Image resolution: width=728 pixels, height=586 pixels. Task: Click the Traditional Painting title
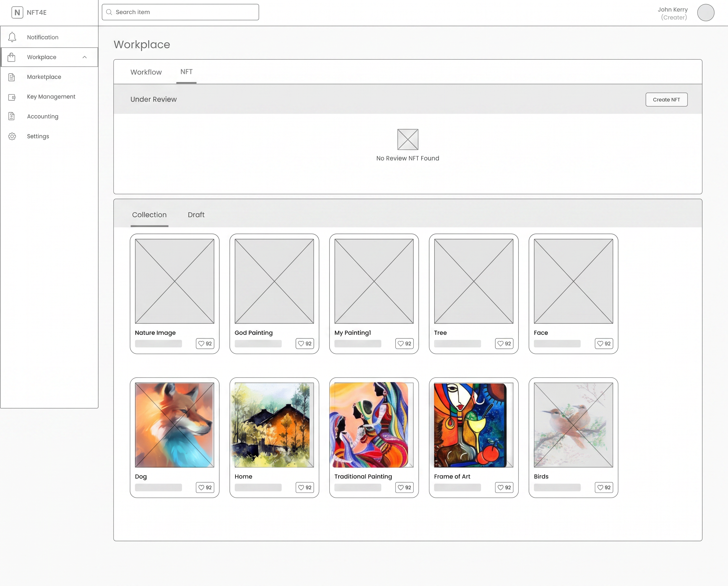pyautogui.click(x=363, y=477)
